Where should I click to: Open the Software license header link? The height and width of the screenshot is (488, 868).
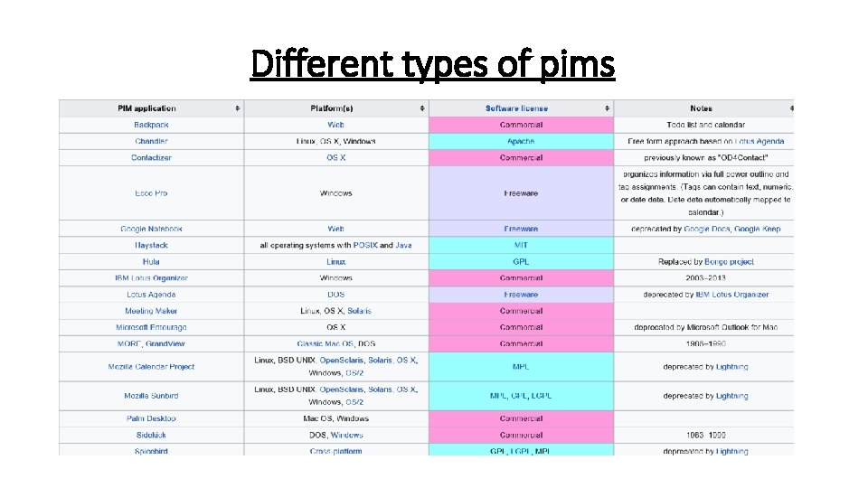pos(516,108)
